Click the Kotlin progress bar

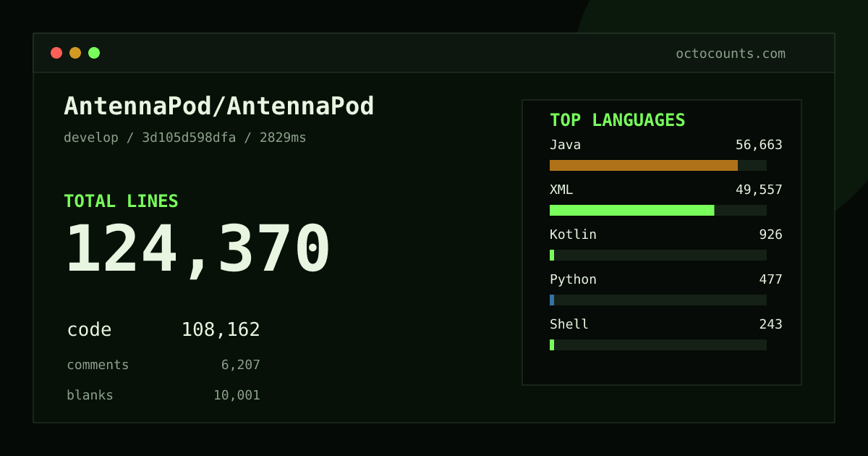(658, 256)
